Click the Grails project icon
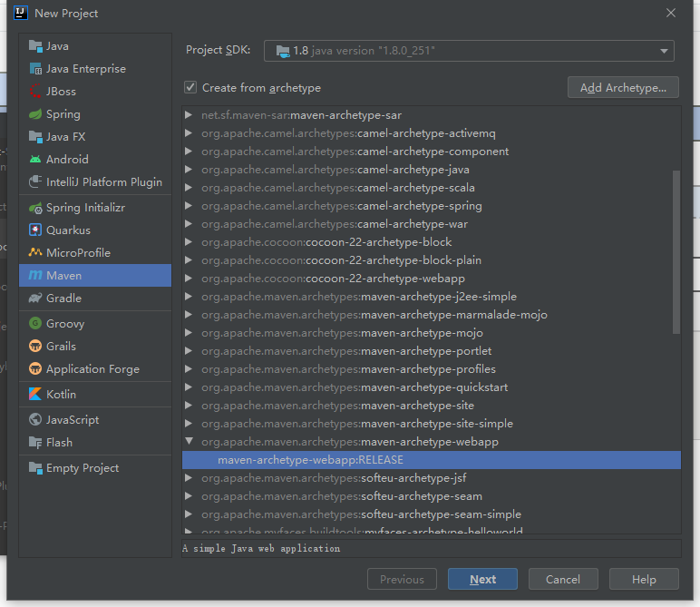Image resolution: width=700 pixels, height=607 pixels. [35, 347]
